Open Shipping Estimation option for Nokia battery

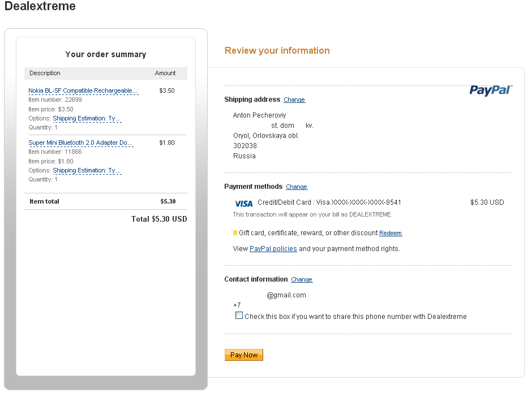click(87, 118)
